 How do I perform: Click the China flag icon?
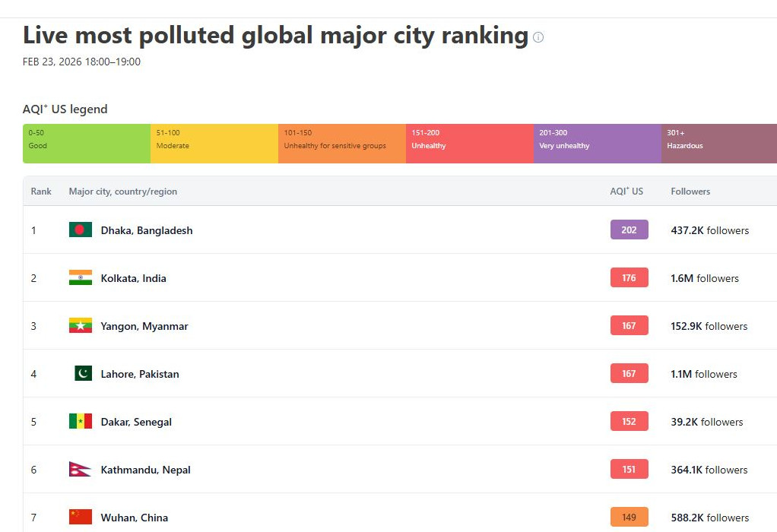81,518
